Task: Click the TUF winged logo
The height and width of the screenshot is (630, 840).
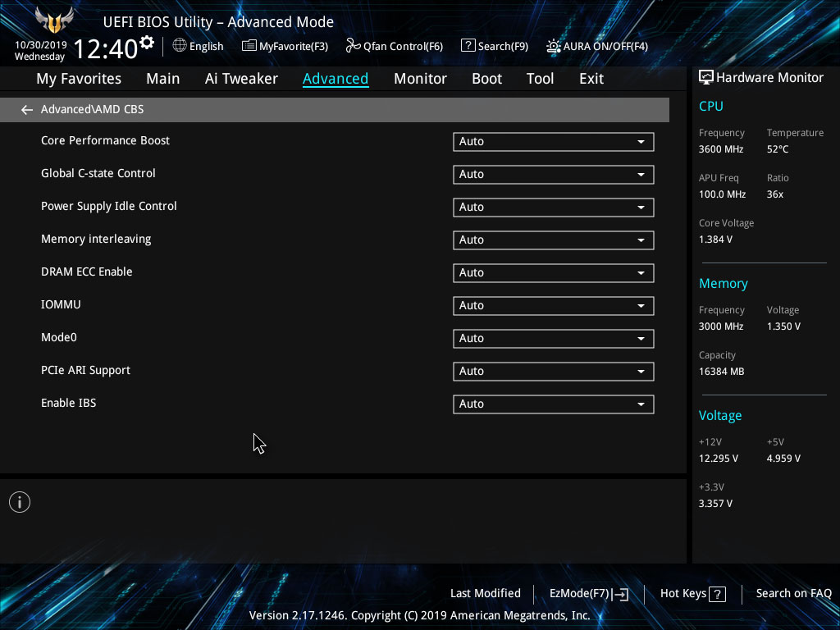Action: [54, 20]
